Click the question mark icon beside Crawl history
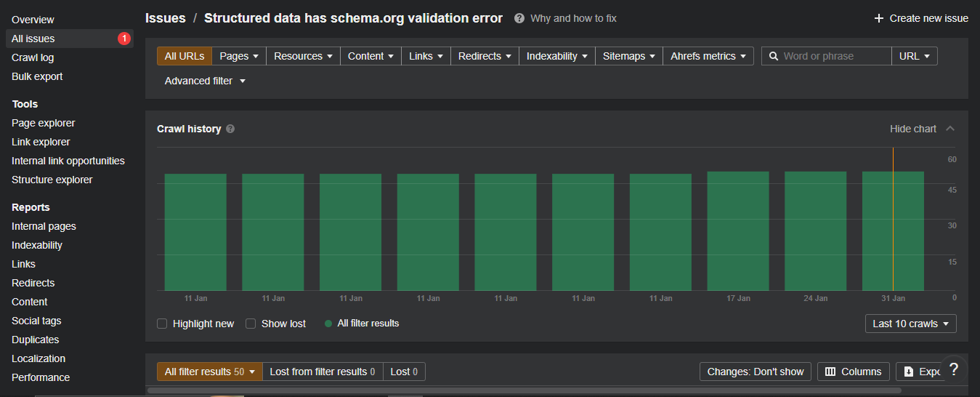Image resolution: width=980 pixels, height=397 pixels. pos(230,129)
